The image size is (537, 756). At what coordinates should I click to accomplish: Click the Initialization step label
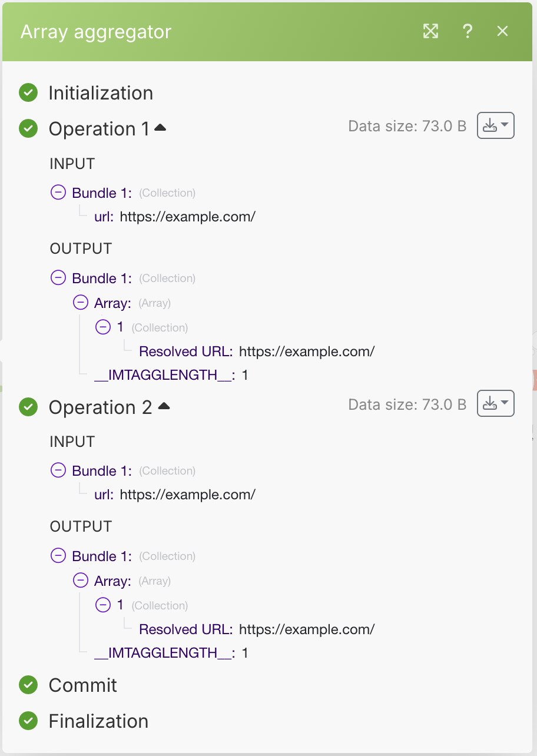point(101,93)
